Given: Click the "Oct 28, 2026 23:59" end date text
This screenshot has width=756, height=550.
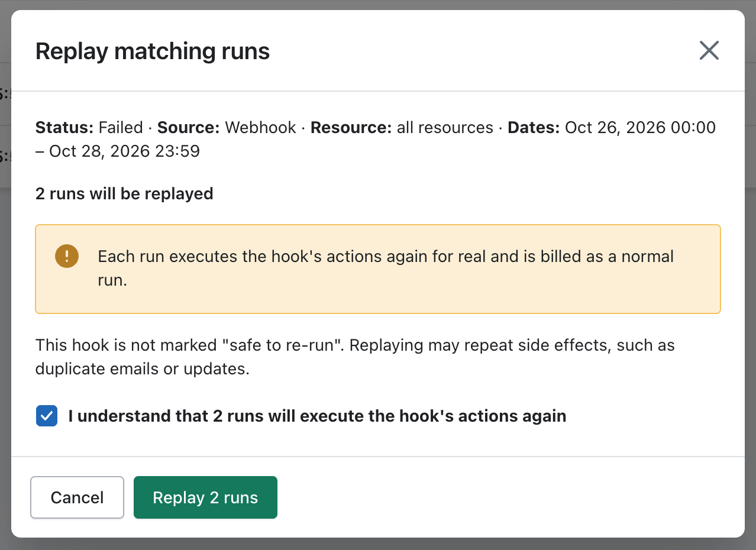Looking at the screenshot, I should click(x=125, y=151).
